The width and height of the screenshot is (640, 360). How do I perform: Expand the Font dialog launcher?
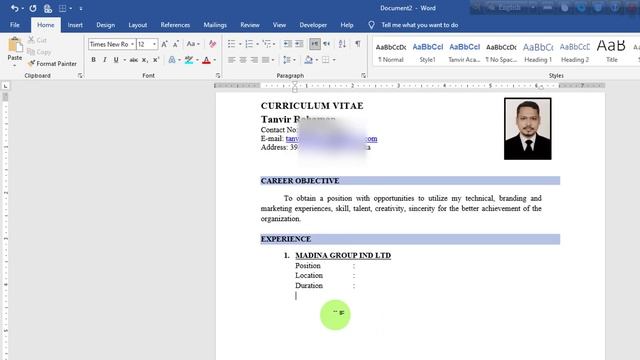(x=218, y=76)
